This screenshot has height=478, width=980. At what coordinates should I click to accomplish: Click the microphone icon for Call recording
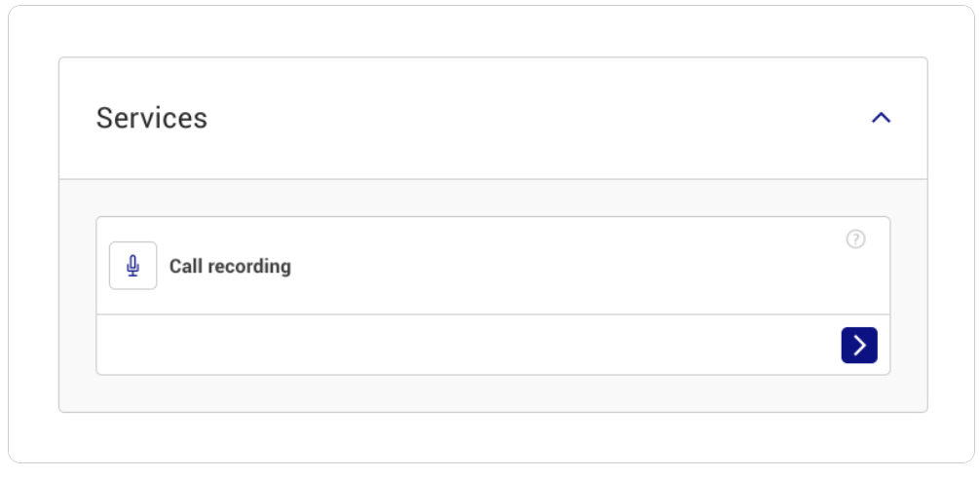pyautogui.click(x=132, y=266)
